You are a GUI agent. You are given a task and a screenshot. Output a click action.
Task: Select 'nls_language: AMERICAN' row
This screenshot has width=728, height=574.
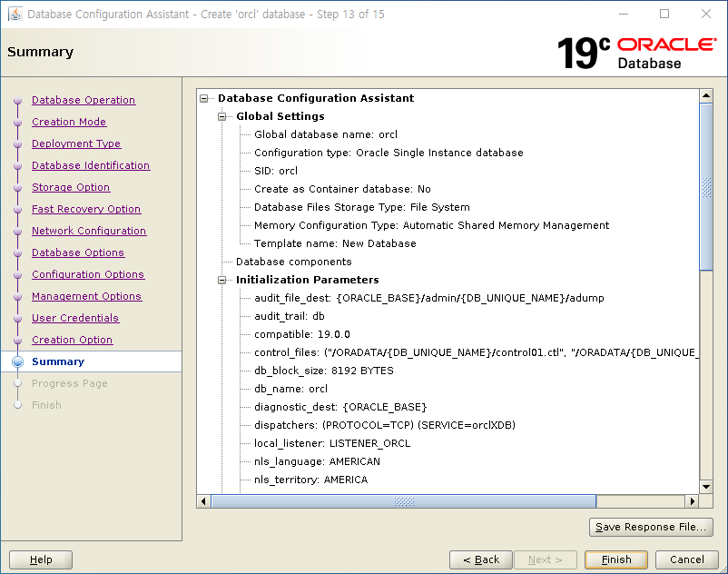click(x=317, y=461)
